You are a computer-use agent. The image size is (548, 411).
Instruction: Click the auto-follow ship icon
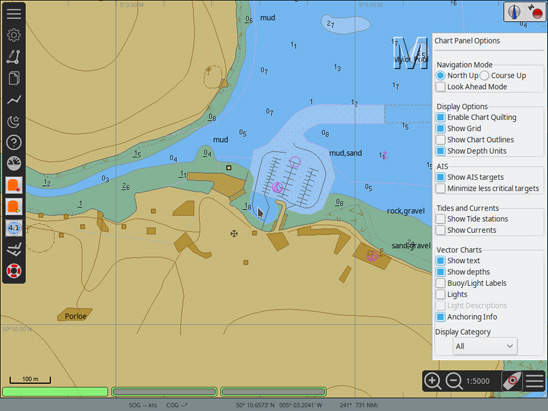[511, 381]
